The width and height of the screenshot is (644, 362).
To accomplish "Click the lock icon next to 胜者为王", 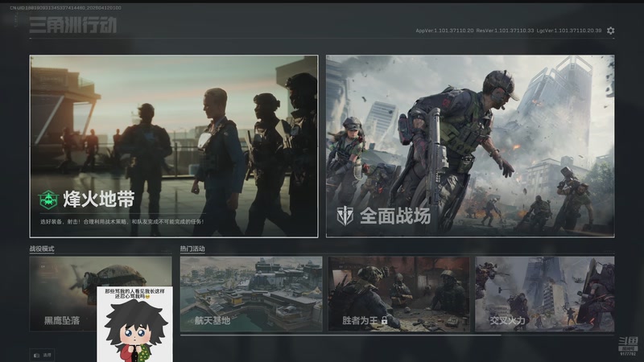I will click(x=385, y=320).
